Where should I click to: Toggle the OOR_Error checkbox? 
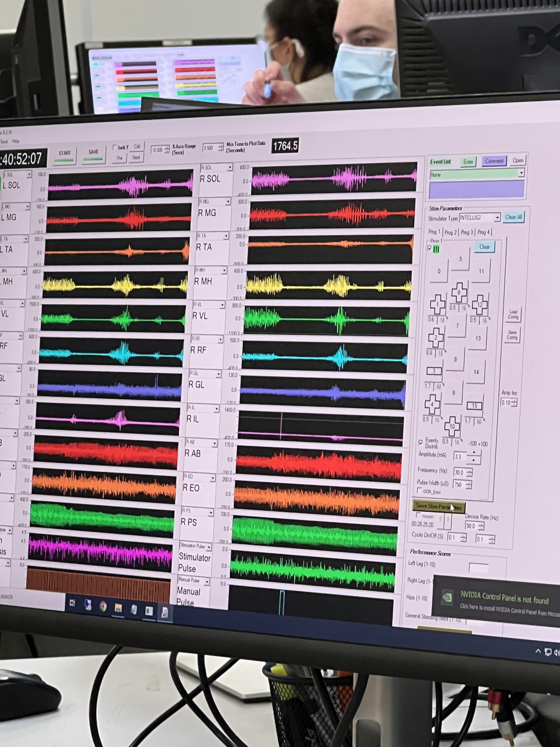[419, 490]
